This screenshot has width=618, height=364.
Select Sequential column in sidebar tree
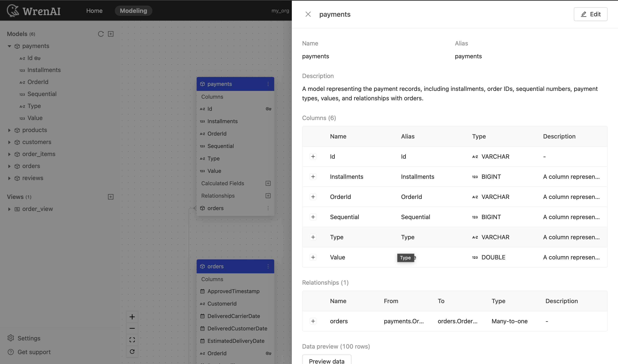click(x=42, y=94)
